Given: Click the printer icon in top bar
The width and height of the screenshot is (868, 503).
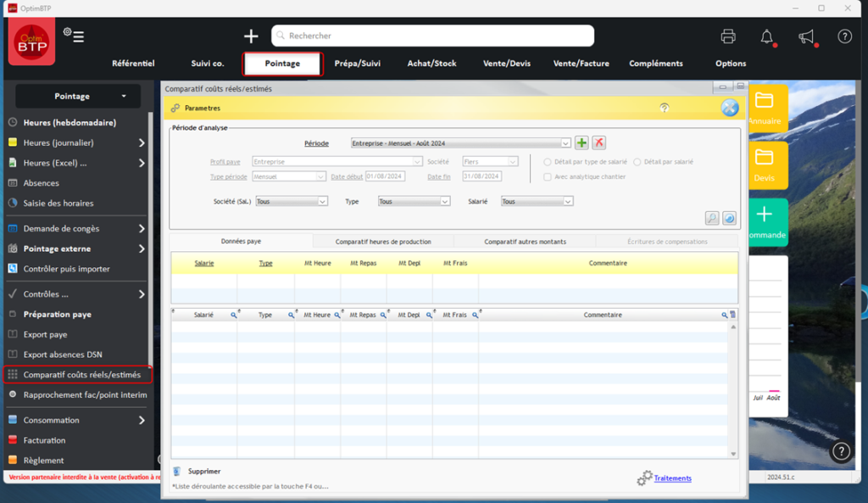Looking at the screenshot, I should click(x=727, y=36).
